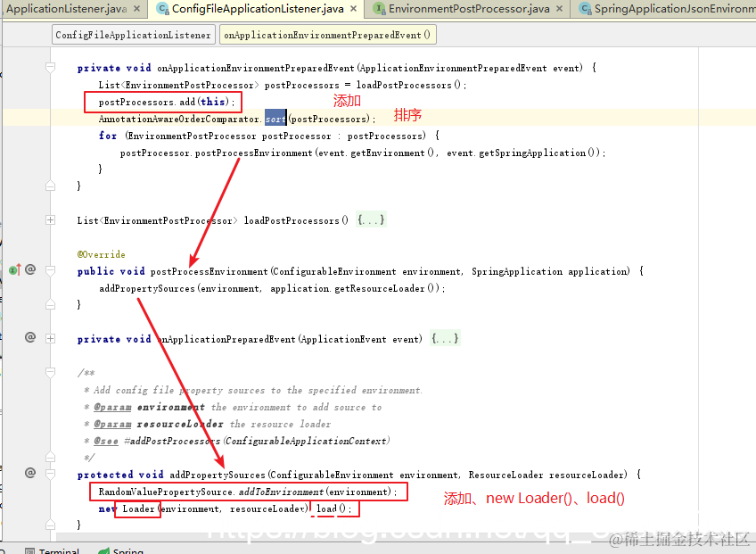This screenshot has height=554, width=756.
Task: Click the "@Override" annotation
Action: click(x=102, y=254)
